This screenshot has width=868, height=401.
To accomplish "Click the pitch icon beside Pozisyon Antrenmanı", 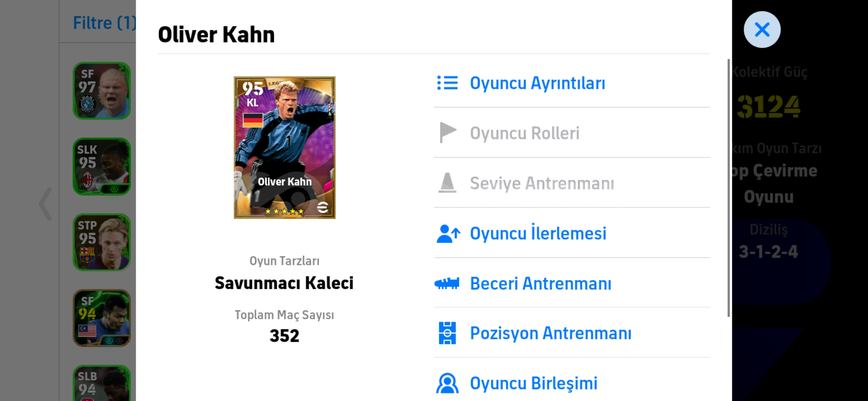I will 447,333.
